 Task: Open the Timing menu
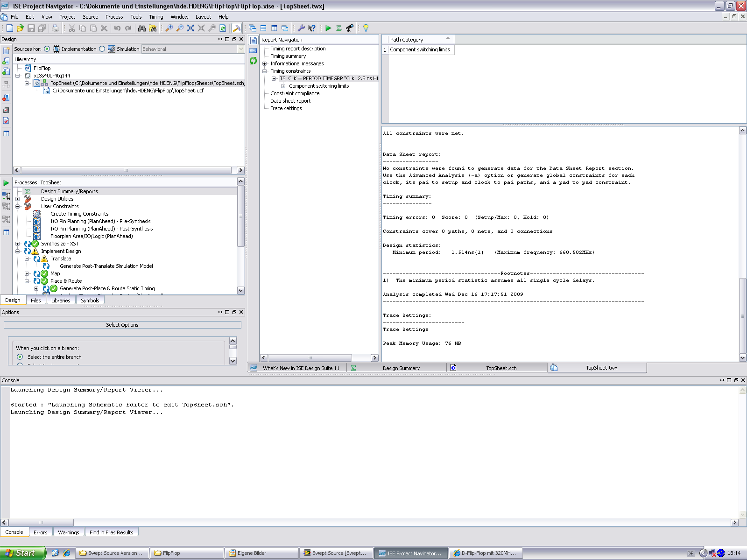156,17
